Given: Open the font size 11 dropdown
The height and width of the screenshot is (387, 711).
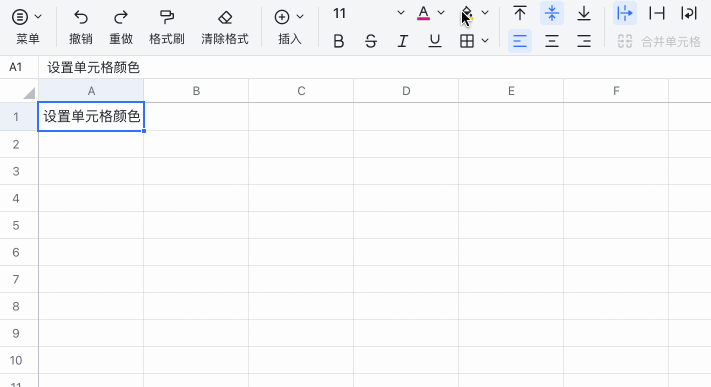Looking at the screenshot, I should click(x=400, y=13).
